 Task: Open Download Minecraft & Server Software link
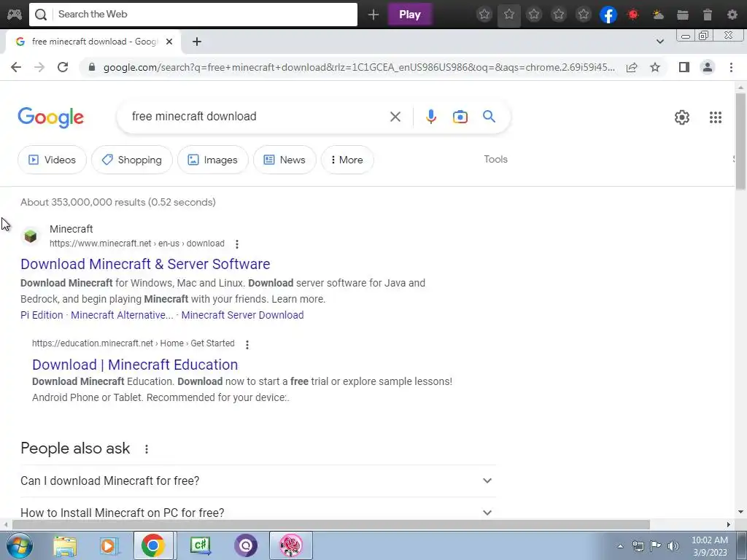pos(145,264)
